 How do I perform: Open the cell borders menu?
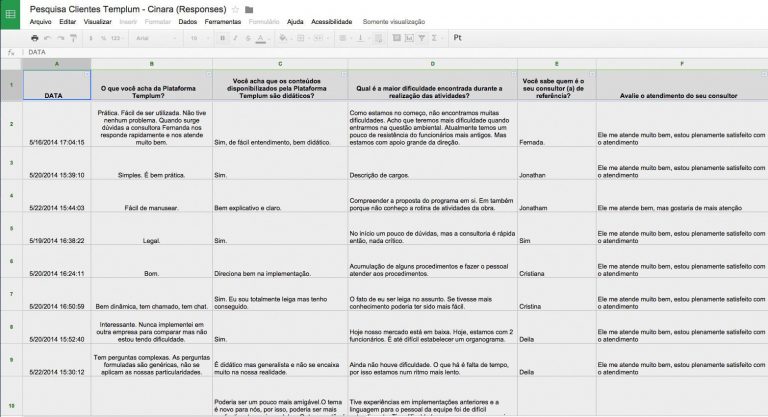click(x=301, y=38)
